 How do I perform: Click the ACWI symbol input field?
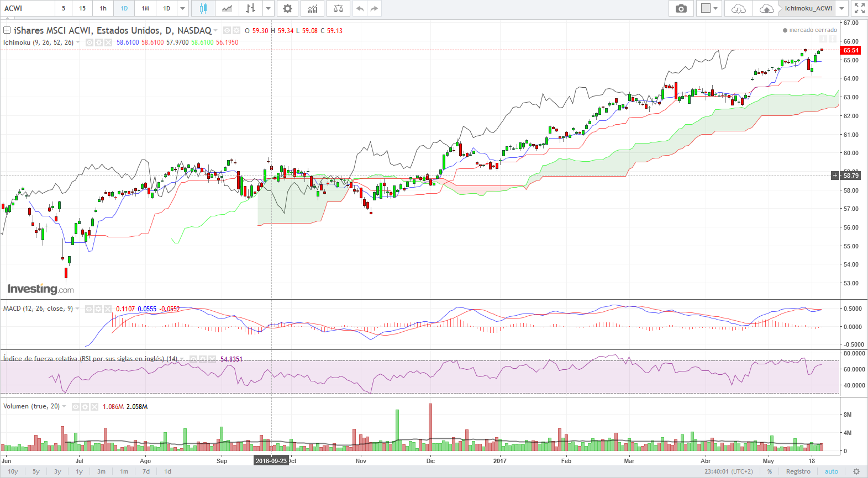(28, 8)
